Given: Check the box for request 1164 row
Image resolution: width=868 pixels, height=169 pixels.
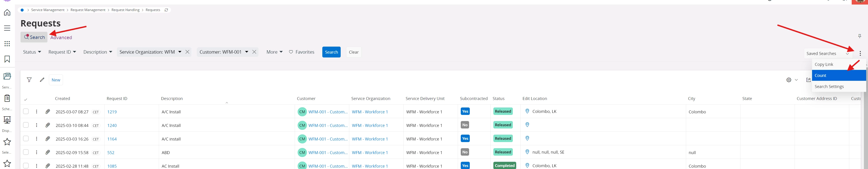Looking at the screenshot, I should coord(26,138).
